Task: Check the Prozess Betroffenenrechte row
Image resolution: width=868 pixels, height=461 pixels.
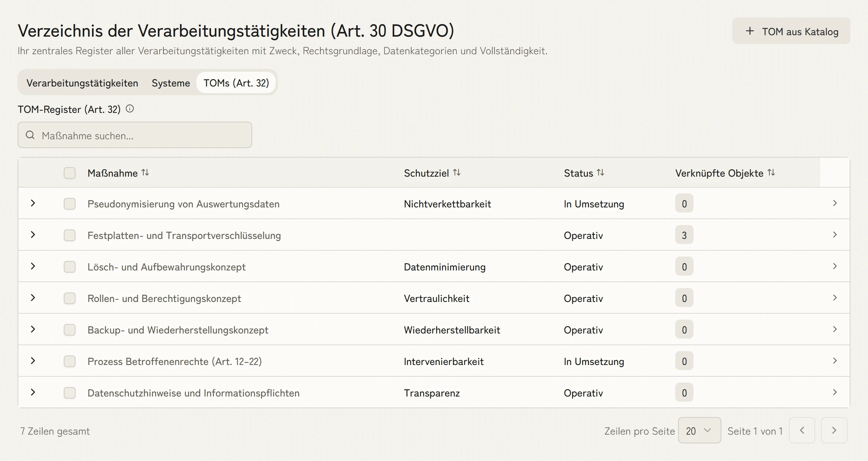Action: (70, 361)
